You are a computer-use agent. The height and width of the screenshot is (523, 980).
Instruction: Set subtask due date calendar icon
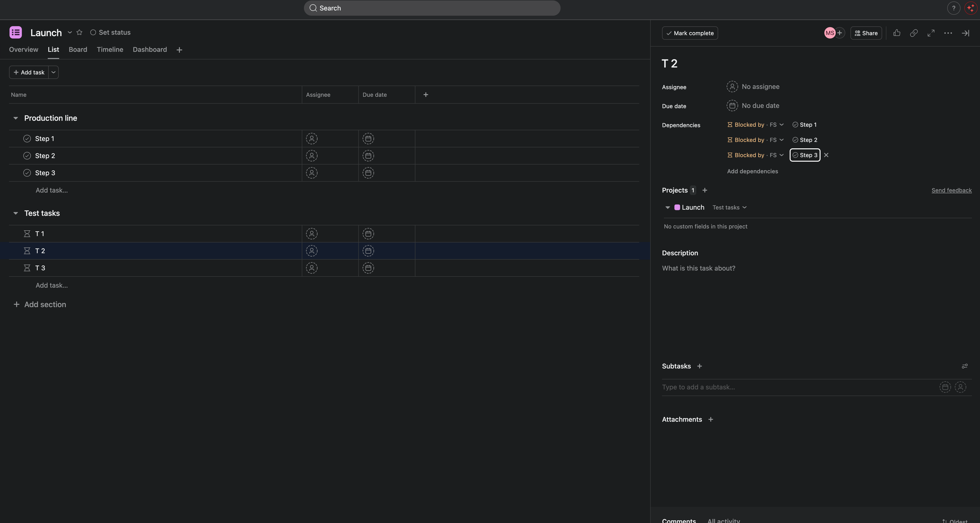[x=945, y=387]
